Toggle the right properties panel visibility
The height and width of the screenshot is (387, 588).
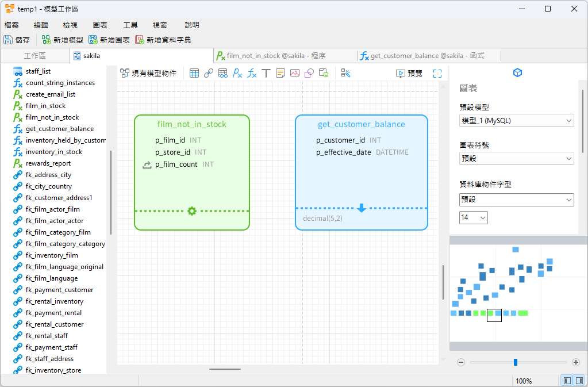click(x=579, y=381)
